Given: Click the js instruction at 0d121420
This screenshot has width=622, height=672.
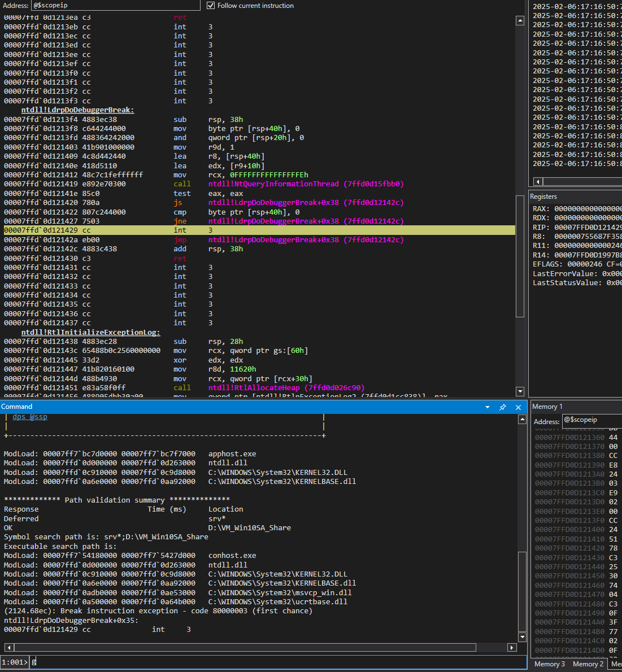Looking at the screenshot, I should (x=204, y=202).
